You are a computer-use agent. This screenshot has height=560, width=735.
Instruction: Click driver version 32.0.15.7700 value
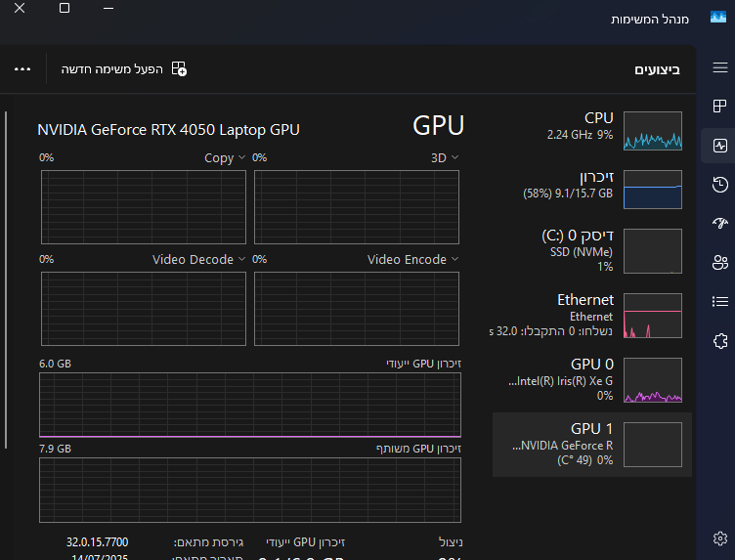coord(97,542)
